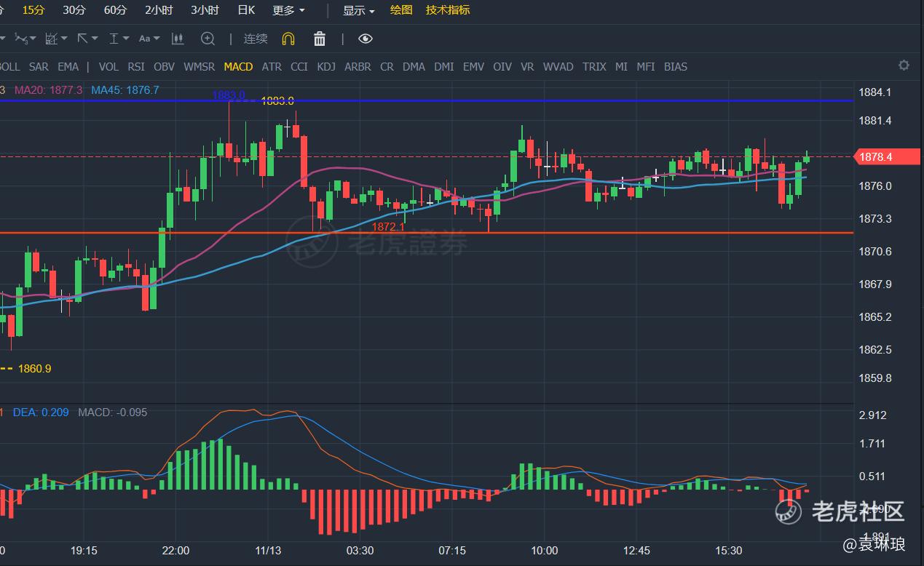The width and height of the screenshot is (924, 566).
Task: Open the wave line drawing tool
Action: coord(20,39)
